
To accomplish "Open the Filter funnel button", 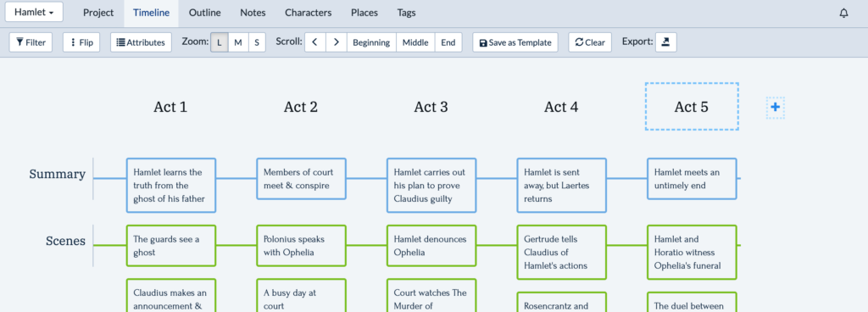I will [x=31, y=42].
